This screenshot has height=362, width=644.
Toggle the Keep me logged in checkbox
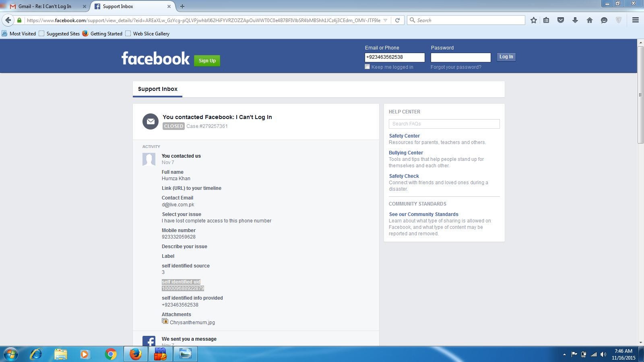pyautogui.click(x=367, y=67)
